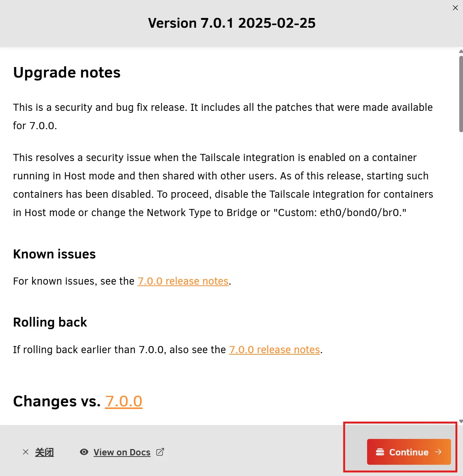
Task: Open the View on Docs link
Action: click(122, 452)
